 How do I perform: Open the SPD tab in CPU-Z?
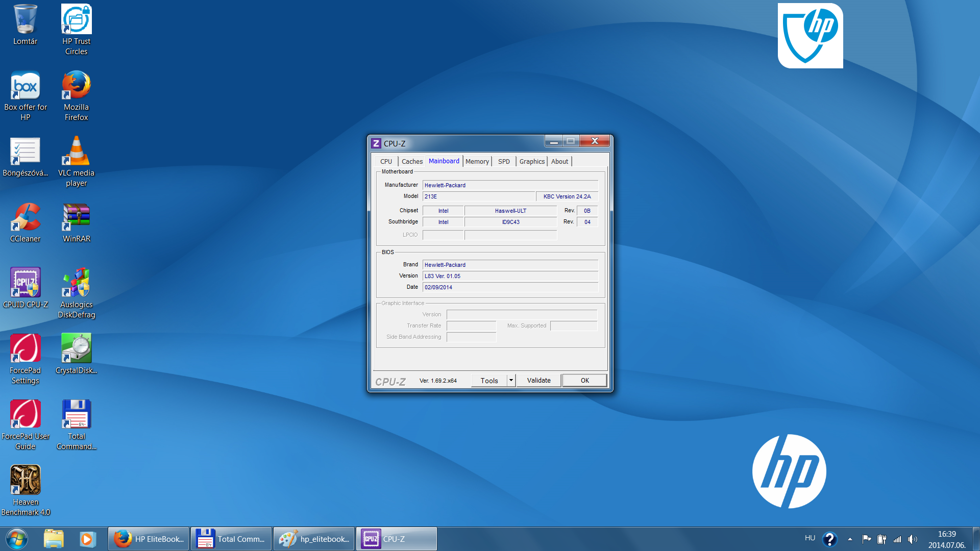[503, 161]
